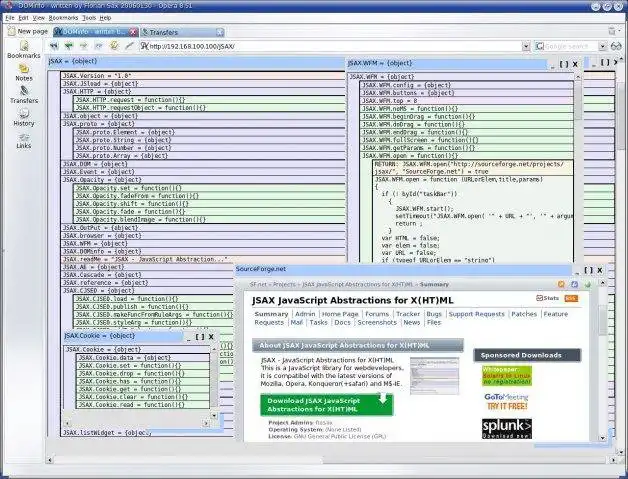Image resolution: width=628 pixels, height=479 pixels.
Task: Click the SourceForge window vertical scrollbar thumb
Action: coord(603,320)
